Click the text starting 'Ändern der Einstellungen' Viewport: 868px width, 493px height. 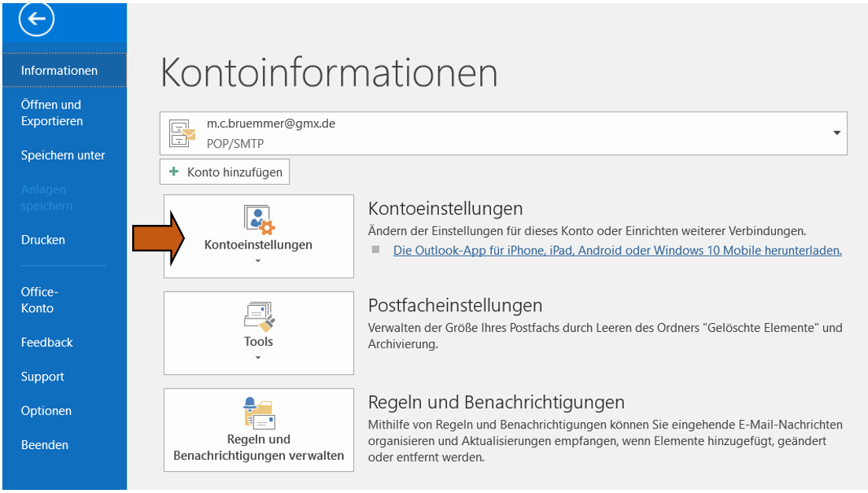(x=587, y=230)
